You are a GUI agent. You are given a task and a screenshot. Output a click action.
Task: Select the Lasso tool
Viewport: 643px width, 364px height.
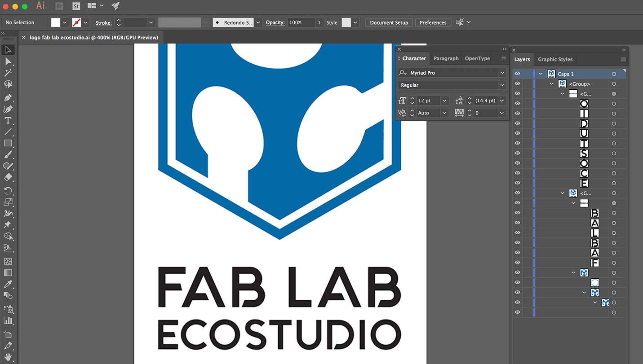click(8, 84)
